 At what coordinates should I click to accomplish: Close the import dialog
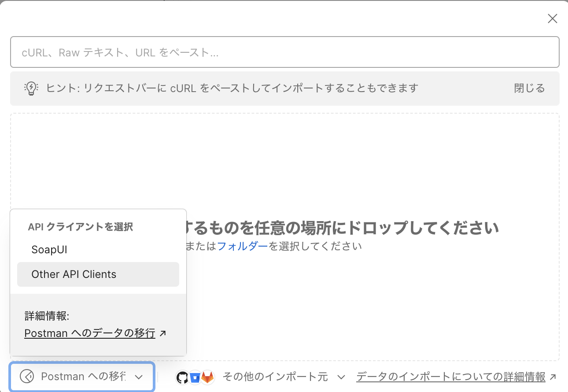pyautogui.click(x=552, y=18)
